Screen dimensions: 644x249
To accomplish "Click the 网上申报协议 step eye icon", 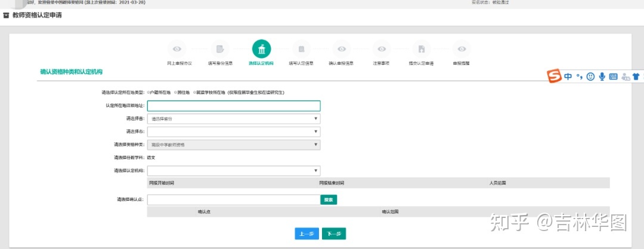I will point(177,49).
